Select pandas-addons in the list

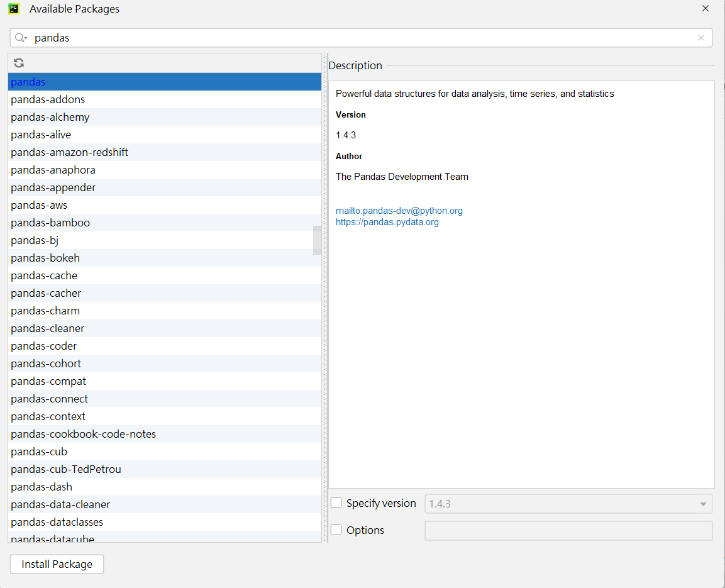pyautogui.click(x=165, y=99)
